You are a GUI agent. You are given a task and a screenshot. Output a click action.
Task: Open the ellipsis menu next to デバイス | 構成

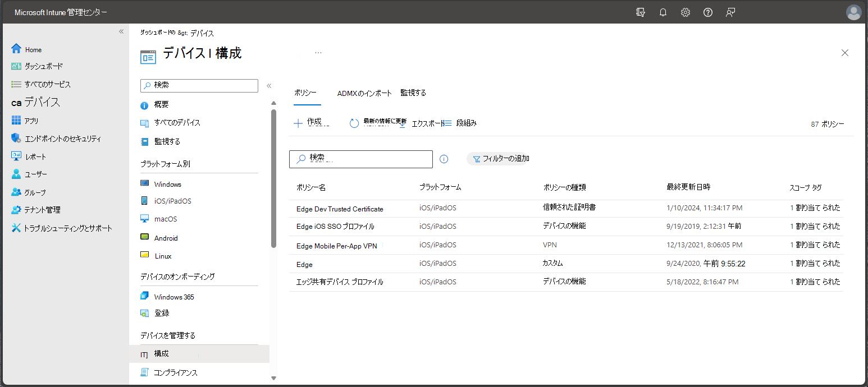coord(318,53)
